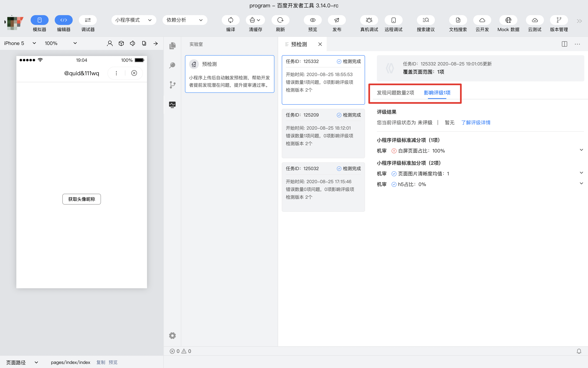Open the 100% zoom dropdown

pyautogui.click(x=61, y=43)
